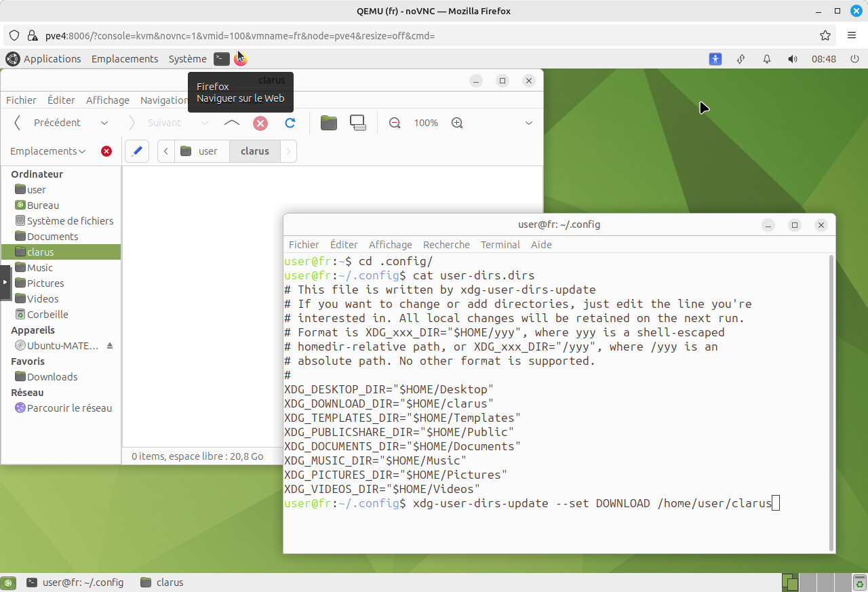868x592 pixels.
Task: Click the user breadcrumb path button
Action: click(202, 151)
